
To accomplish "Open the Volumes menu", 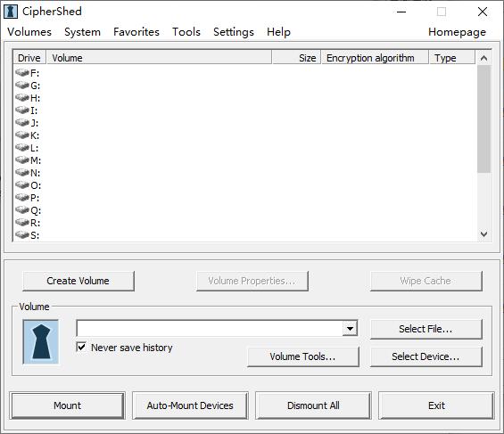I will pos(29,32).
